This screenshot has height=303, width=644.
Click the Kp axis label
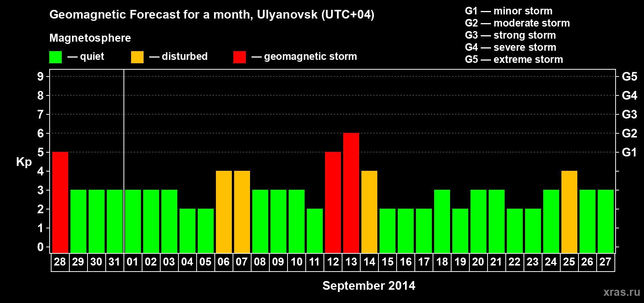coord(24,162)
